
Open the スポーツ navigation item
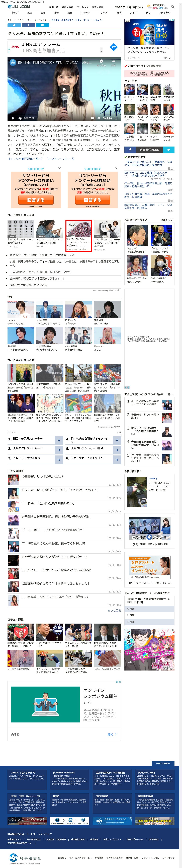85,13
